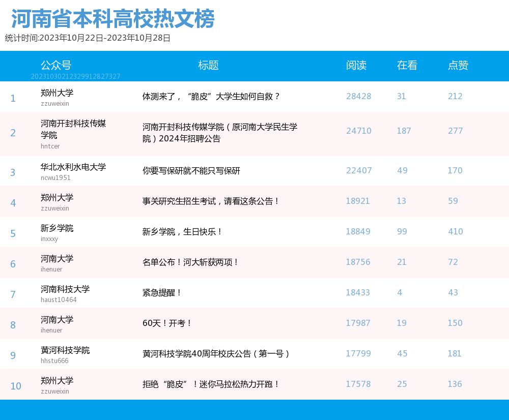
Task: Click read count 18921
Action: tap(358, 201)
